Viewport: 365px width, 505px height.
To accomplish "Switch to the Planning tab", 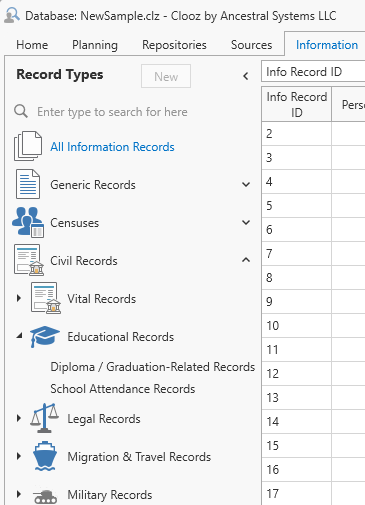I will tap(95, 45).
